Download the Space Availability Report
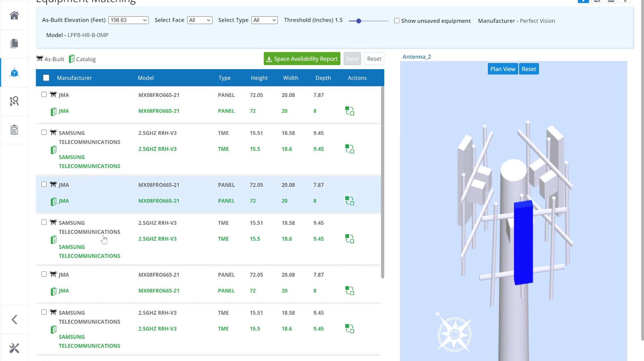644x361 pixels. [302, 59]
